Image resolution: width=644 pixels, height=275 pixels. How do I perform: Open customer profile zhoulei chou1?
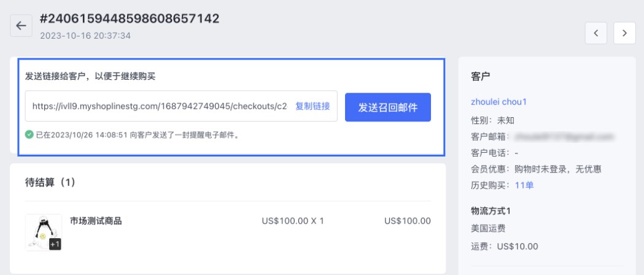[x=499, y=101]
